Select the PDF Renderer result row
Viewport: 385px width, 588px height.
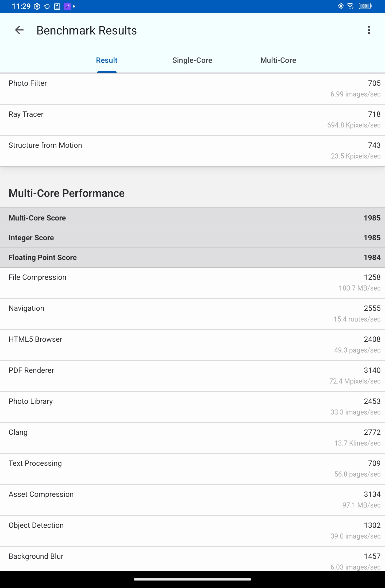coord(192,376)
